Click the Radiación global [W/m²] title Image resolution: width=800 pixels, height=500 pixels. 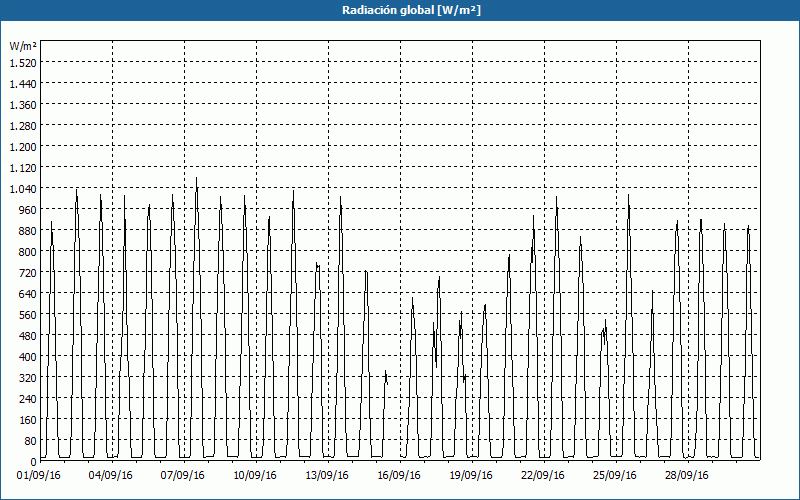tap(411, 10)
